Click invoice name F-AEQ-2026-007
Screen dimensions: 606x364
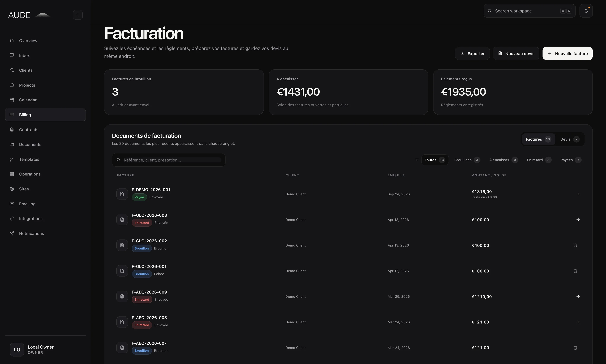point(149,343)
